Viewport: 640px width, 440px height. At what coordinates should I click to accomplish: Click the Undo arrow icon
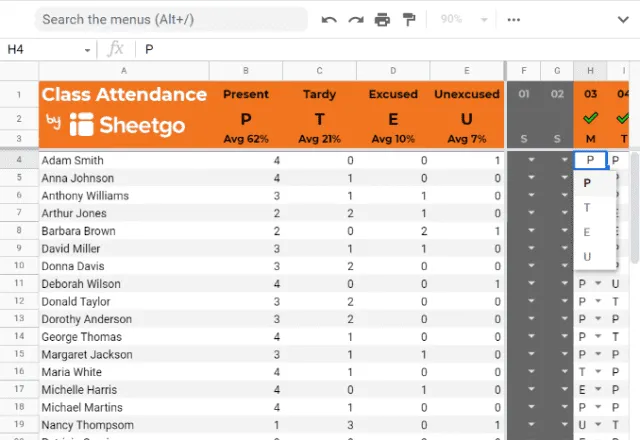point(329,19)
